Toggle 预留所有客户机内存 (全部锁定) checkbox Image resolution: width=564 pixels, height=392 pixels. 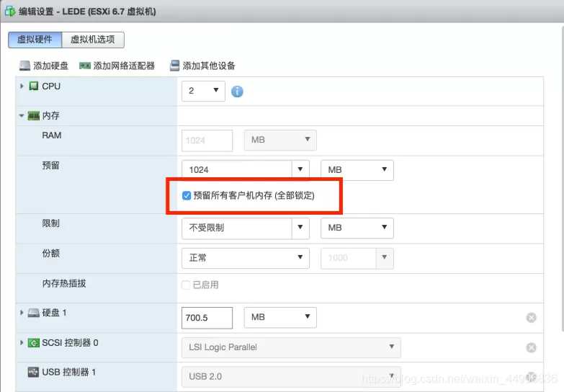[x=187, y=195]
